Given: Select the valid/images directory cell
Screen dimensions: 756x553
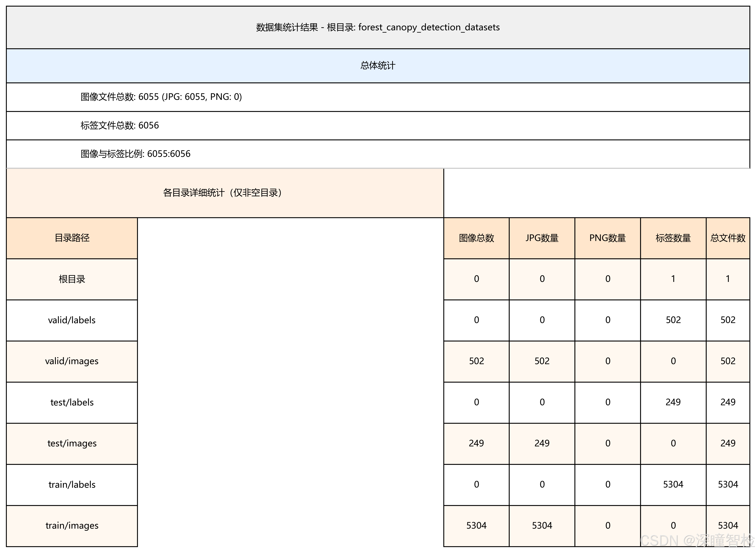Looking at the screenshot, I should pyautogui.click(x=72, y=361).
